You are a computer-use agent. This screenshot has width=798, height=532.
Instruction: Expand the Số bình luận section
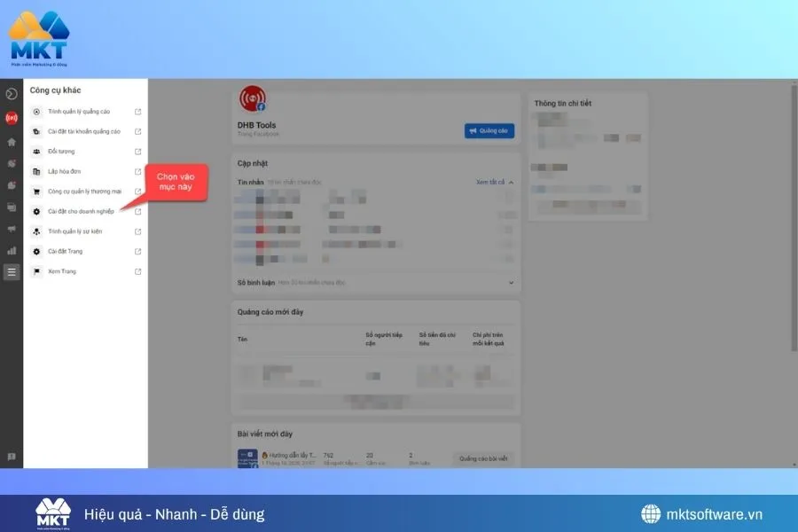[510, 282]
